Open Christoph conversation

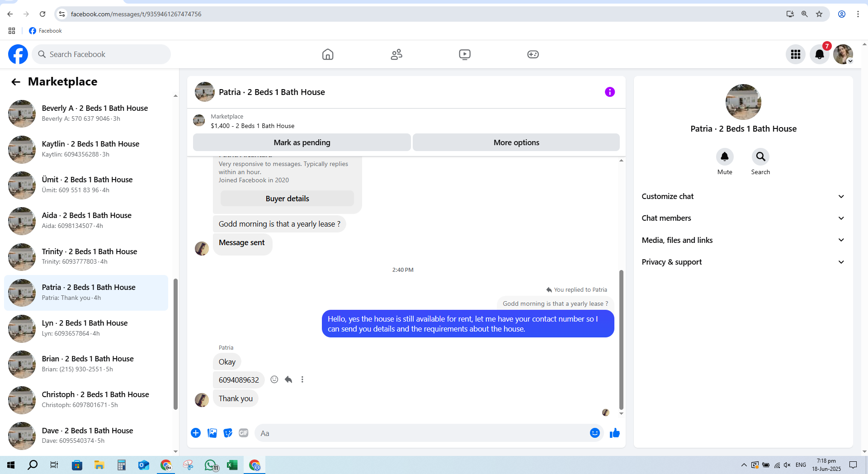(86, 400)
